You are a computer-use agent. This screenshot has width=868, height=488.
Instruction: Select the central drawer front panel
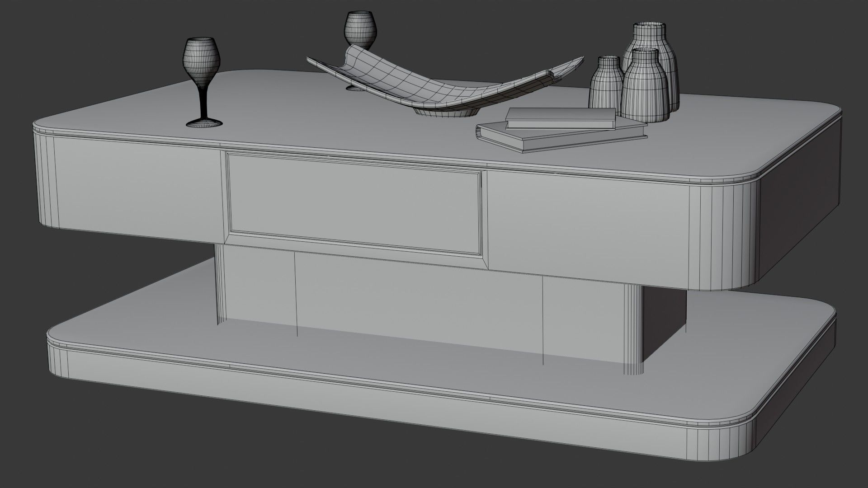354,203
